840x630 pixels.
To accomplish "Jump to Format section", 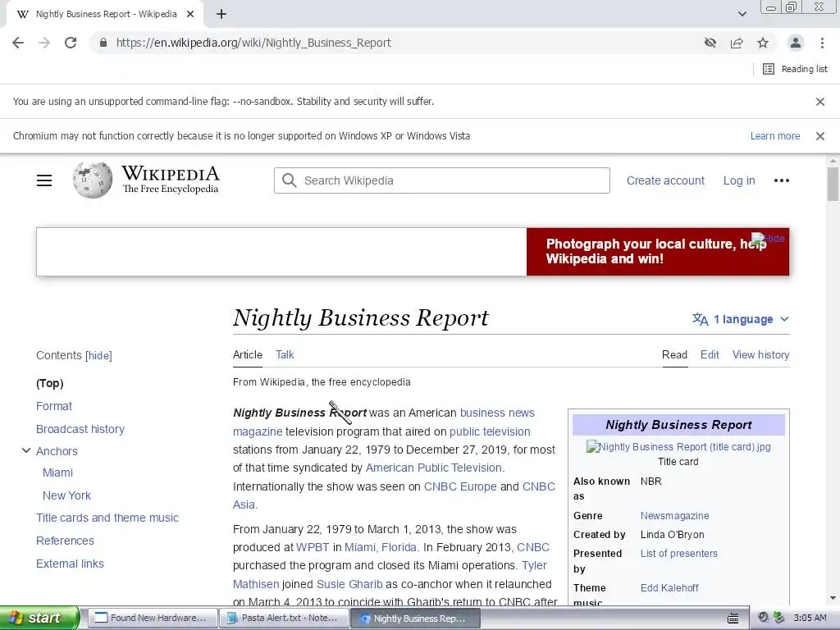I will point(53,406).
